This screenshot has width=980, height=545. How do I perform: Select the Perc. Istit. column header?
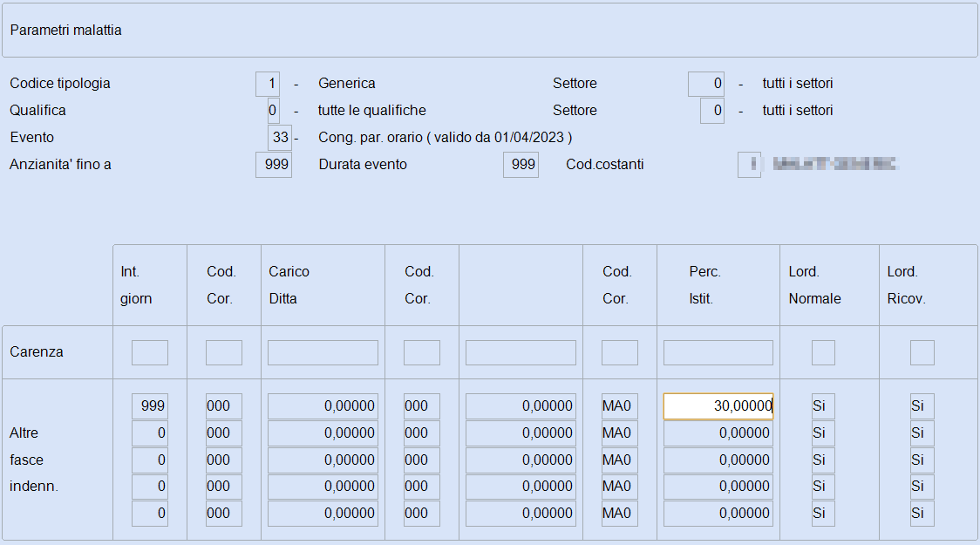pos(704,285)
